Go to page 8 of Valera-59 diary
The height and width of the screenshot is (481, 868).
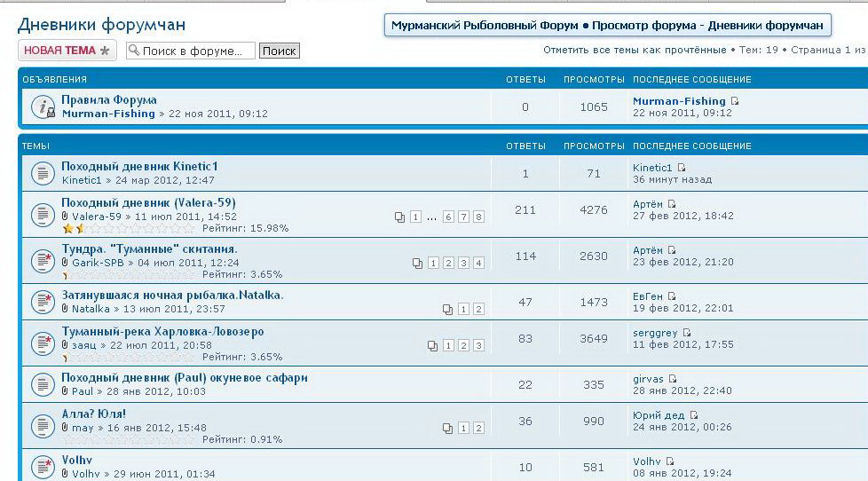pyautogui.click(x=478, y=217)
